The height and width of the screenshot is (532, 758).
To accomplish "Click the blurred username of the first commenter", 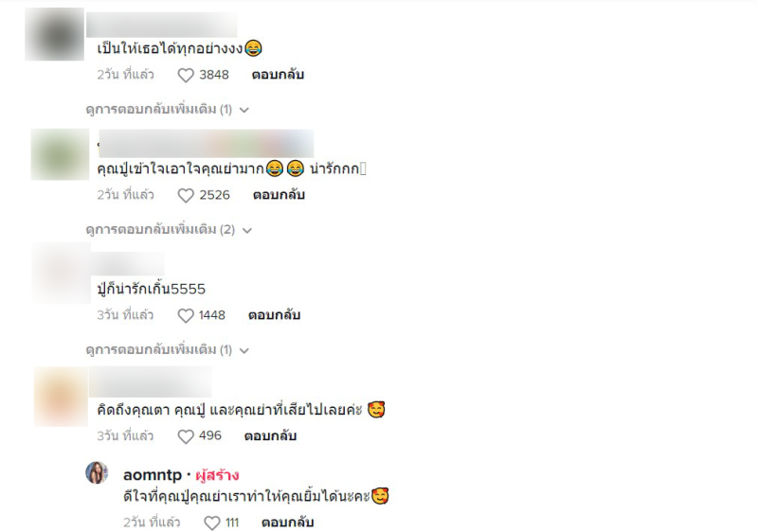I will point(162,26).
